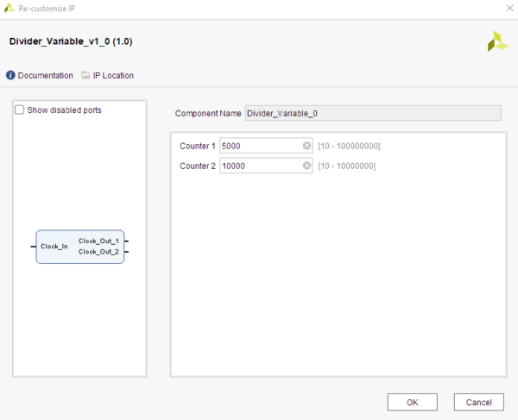Enable the Show disabled ports checkbox
This screenshot has height=420, width=518.
(20, 110)
